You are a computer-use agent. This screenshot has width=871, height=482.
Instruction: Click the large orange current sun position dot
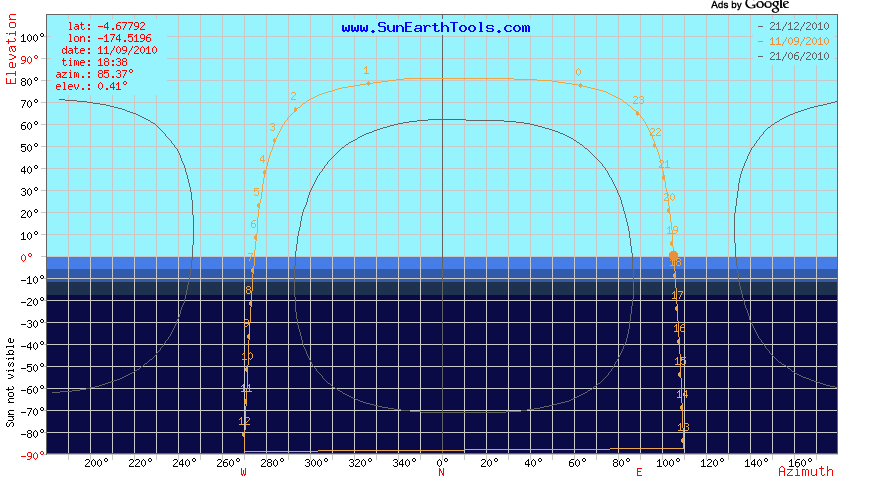[x=673, y=255]
